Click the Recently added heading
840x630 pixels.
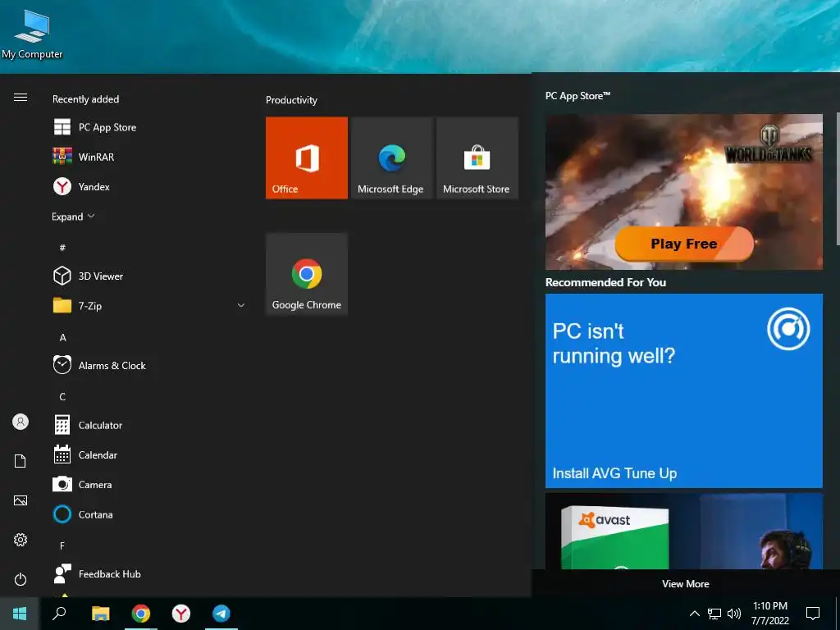pos(85,99)
